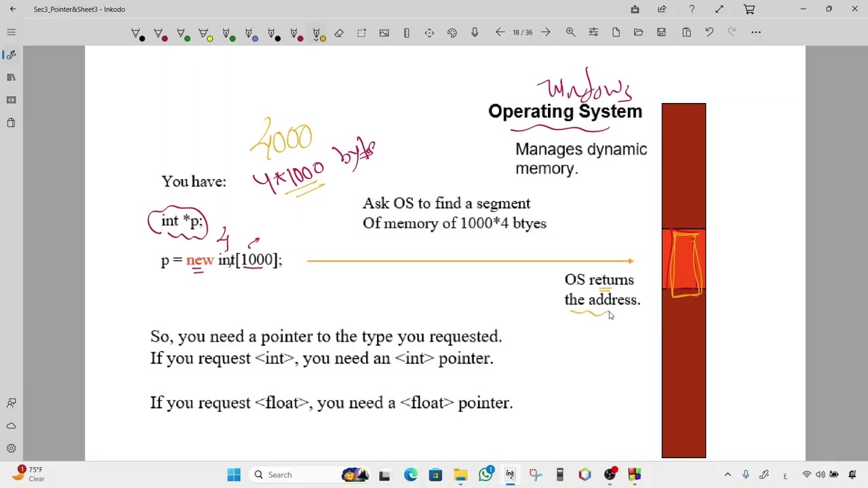Select the orange pen tool
Viewport: 868px width, 488px height.
click(318, 33)
